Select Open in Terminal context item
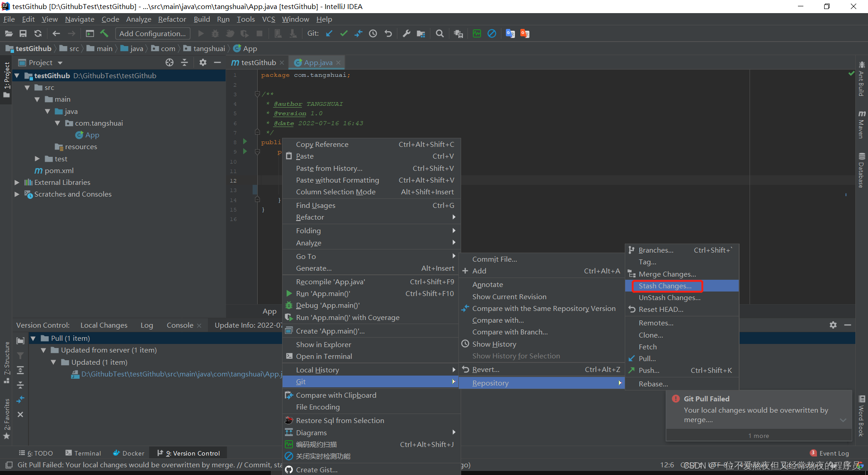The width and height of the screenshot is (868, 475). [x=371, y=356]
